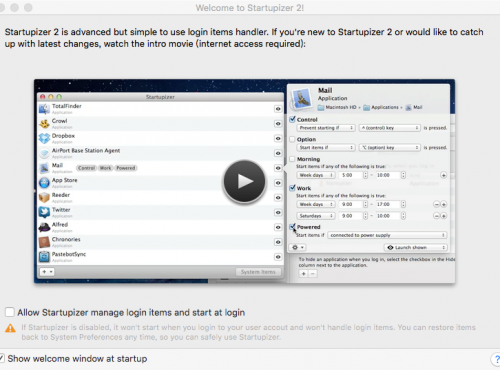The width and height of the screenshot is (500, 370).
Task: Uncheck the Work condition checkbox
Action: (292, 188)
